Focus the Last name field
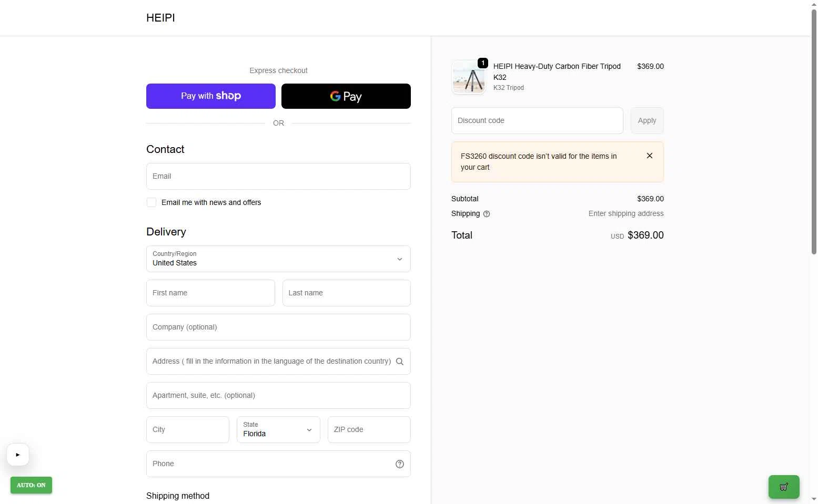Screen dimensions: 818x504 [x=347, y=293]
